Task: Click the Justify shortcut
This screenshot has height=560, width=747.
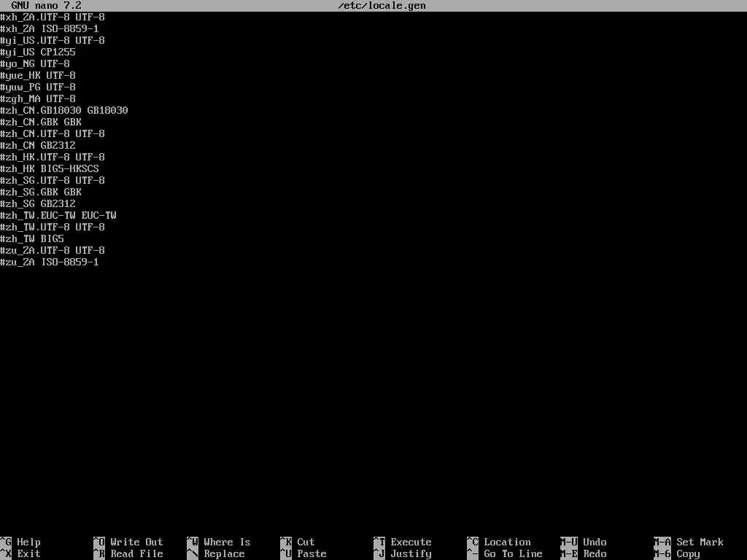Action: [x=403, y=554]
